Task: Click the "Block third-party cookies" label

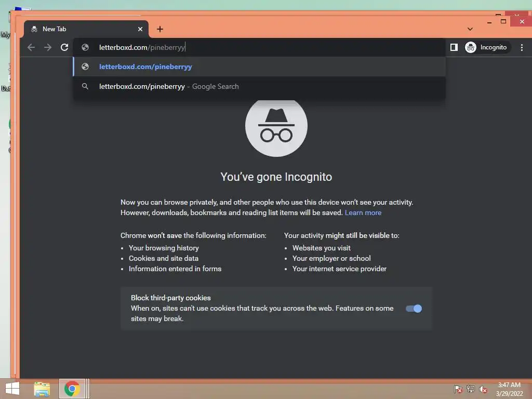Action: (x=170, y=298)
